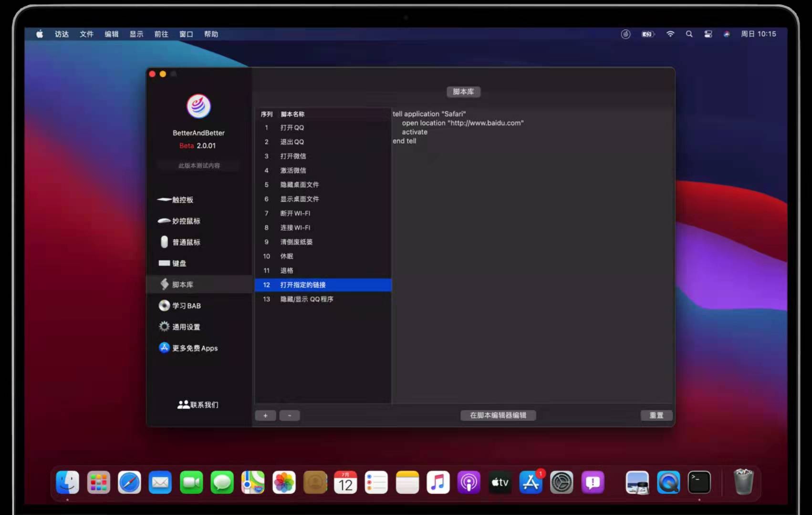This screenshot has height=515, width=812.
Task: Select the 键盘 sidebar section
Action: tap(178, 263)
